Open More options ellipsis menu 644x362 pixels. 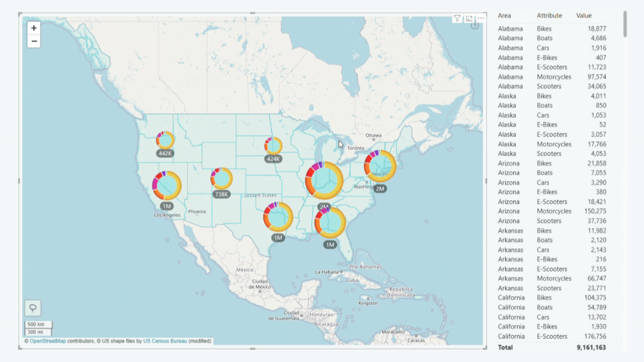point(481,19)
